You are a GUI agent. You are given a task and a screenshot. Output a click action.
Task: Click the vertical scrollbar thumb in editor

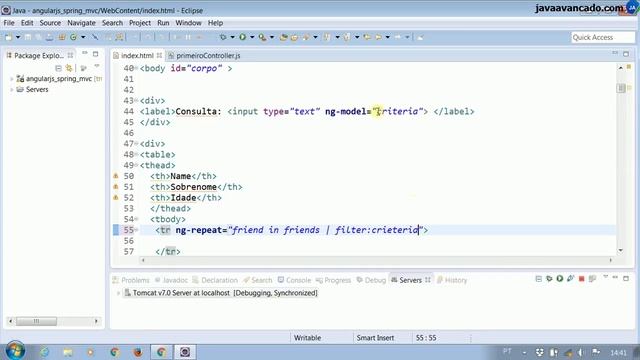621,88
